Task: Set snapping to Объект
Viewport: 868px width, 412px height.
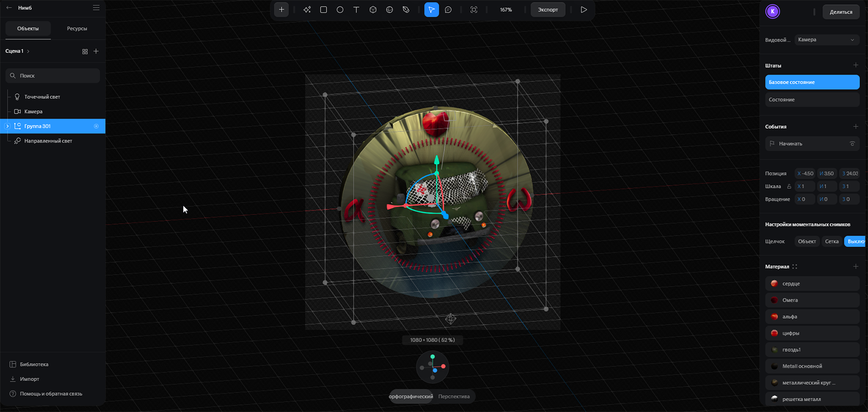Action: coord(807,242)
